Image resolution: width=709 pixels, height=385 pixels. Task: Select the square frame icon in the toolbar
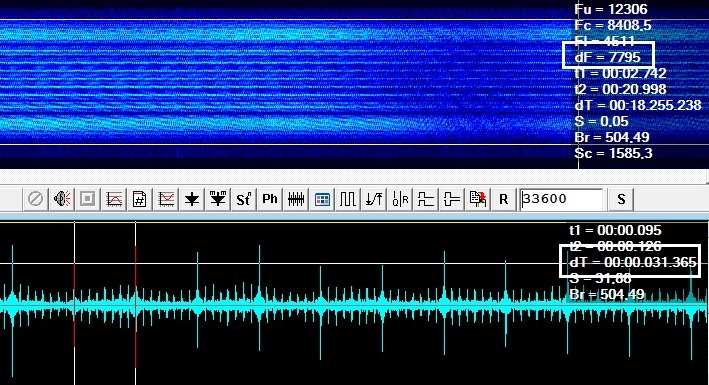pos(87,199)
